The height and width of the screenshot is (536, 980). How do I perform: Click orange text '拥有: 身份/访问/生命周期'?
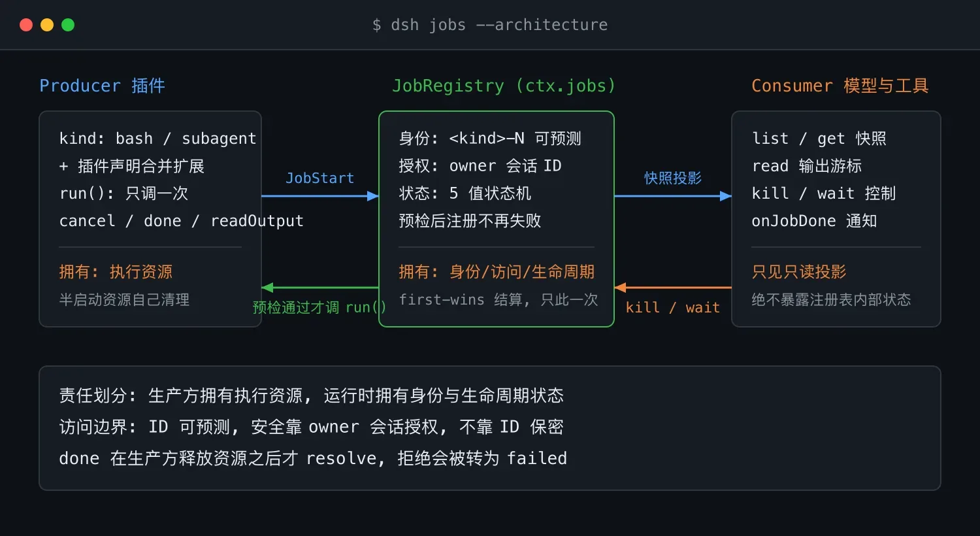point(497,272)
